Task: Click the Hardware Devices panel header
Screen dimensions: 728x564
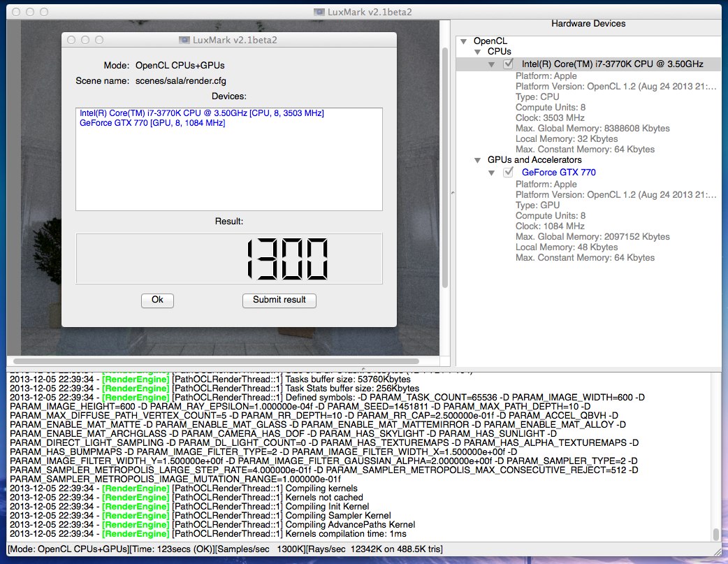Action: (x=588, y=24)
